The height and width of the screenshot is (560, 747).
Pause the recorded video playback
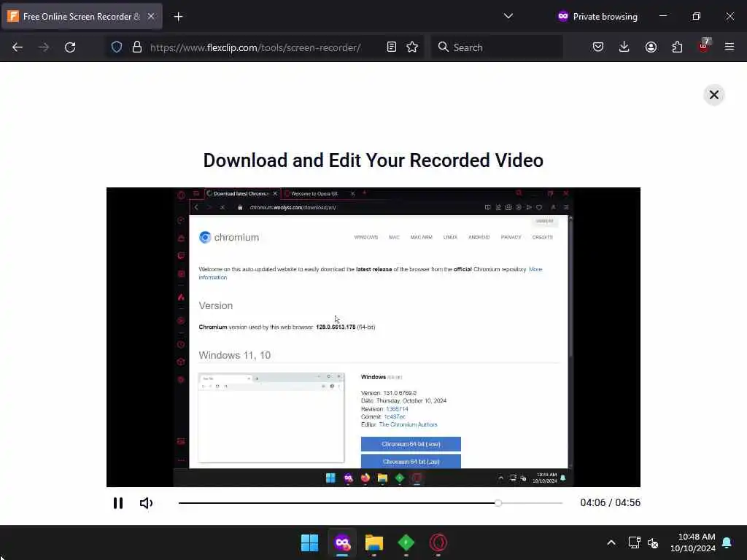click(x=118, y=503)
